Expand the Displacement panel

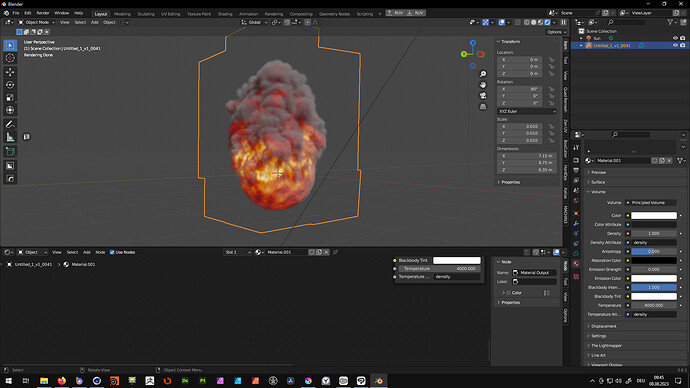click(x=603, y=326)
